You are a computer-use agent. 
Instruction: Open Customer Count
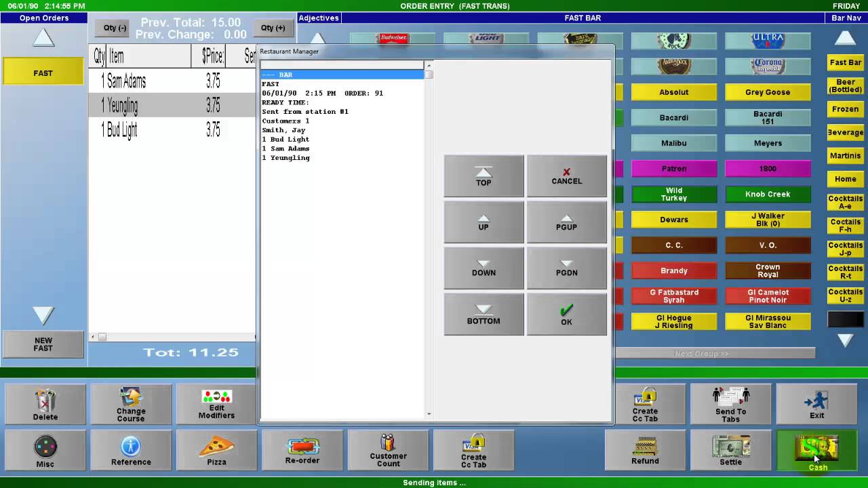pos(388,451)
